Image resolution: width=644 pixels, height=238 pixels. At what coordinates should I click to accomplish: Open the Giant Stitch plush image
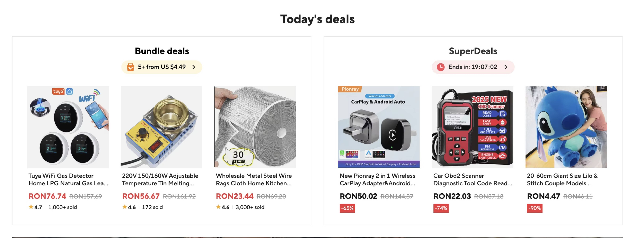click(566, 127)
